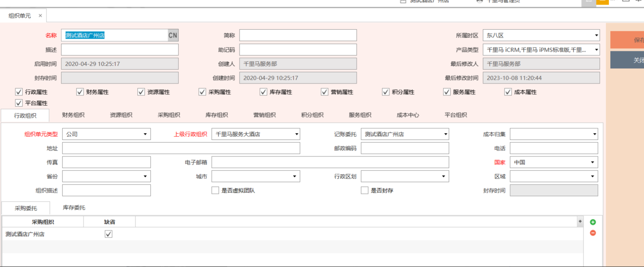This screenshot has width=644, height=267.
Task: Open the 产品类型 dropdown
Action: tap(596, 50)
